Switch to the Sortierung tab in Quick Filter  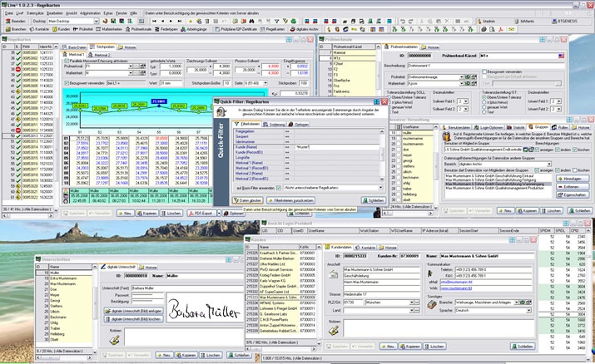coord(274,124)
